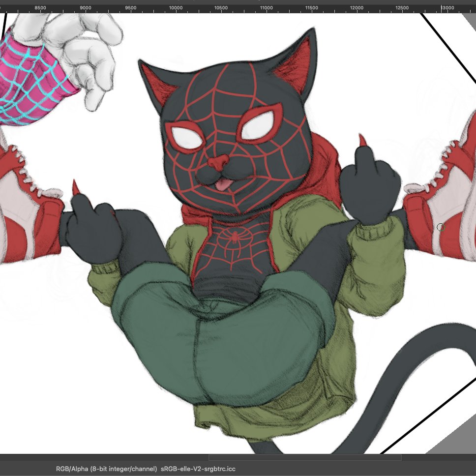Click the 9500 mark on the ruler
The height and width of the screenshot is (476, 476).
click(x=130, y=8)
